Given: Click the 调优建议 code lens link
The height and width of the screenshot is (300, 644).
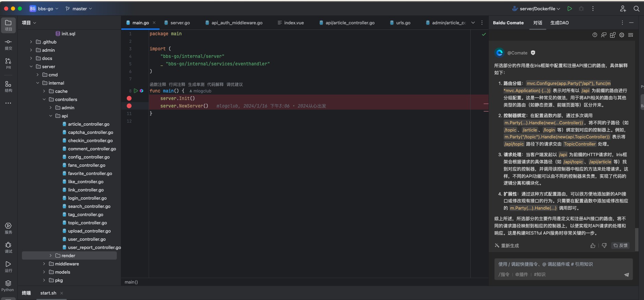Looking at the screenshot, I should [x=235, y=84].
